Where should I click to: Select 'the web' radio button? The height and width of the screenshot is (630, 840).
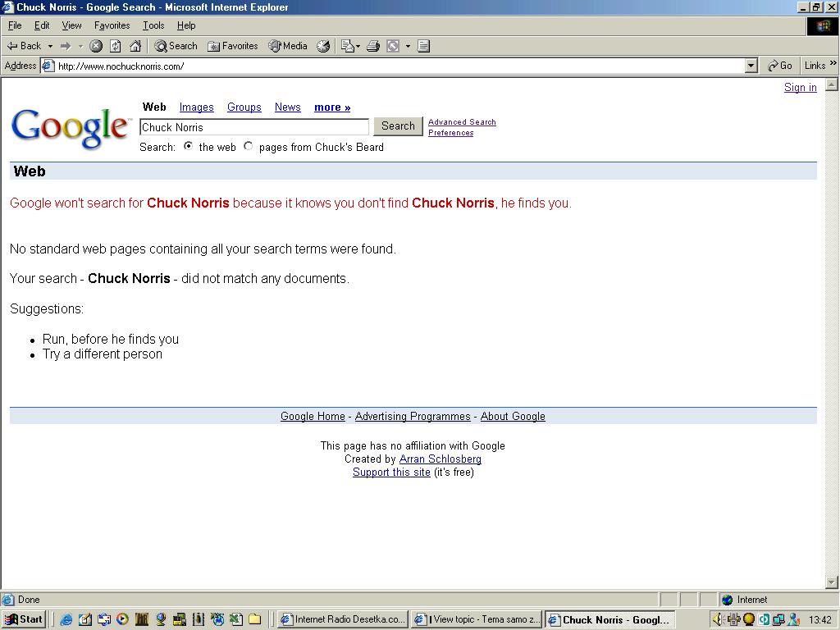(189, 146)
